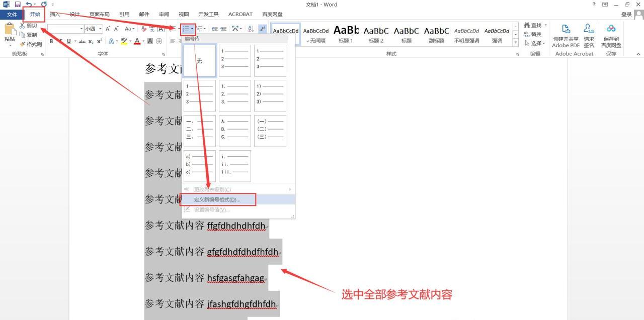Toggle Underline formatting

tap(68, 41)
